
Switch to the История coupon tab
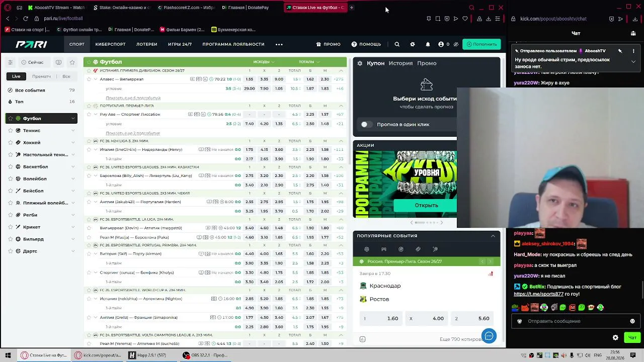pyautogui.click(x=400, y=63)
